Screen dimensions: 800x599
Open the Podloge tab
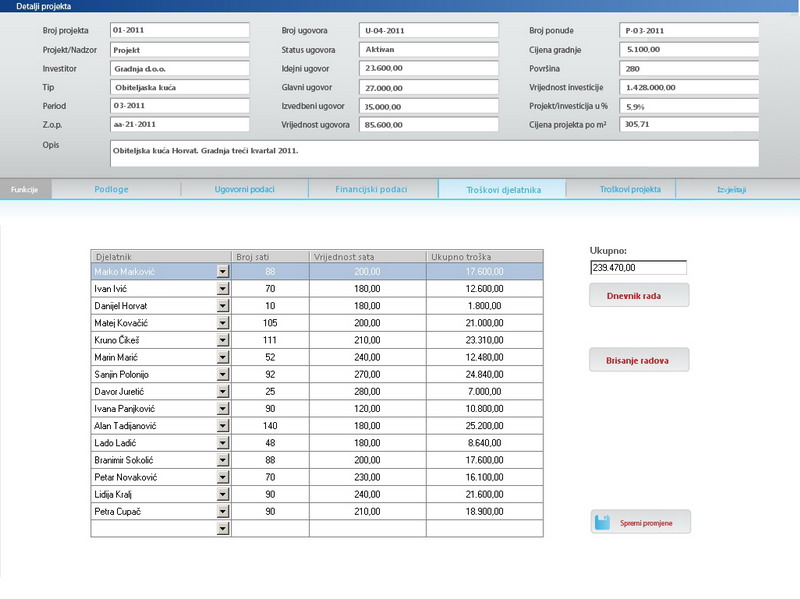[111, 189]
